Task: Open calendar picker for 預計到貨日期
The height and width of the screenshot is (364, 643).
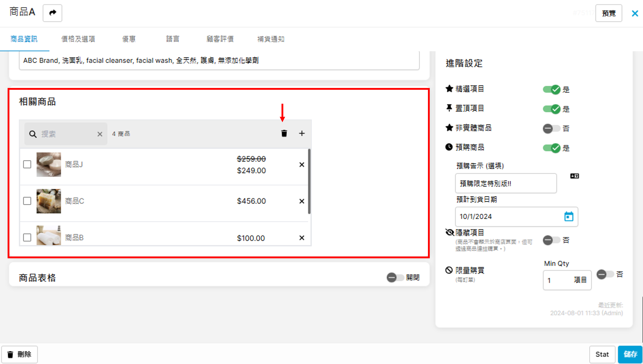Action: [569, 216]
